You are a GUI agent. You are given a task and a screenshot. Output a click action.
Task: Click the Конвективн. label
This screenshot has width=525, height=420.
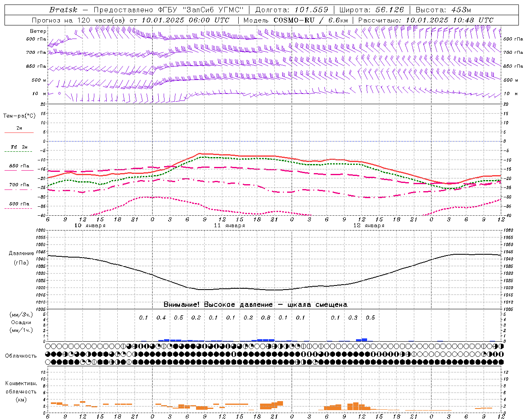pos(21,383)
